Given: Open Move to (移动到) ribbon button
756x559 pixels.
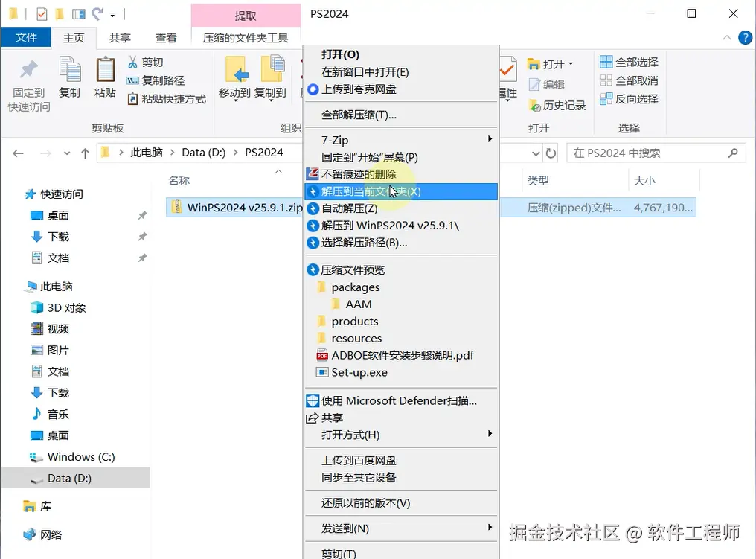Looking at the screenshot, I should pyautogui.click(x=235, y=79).
